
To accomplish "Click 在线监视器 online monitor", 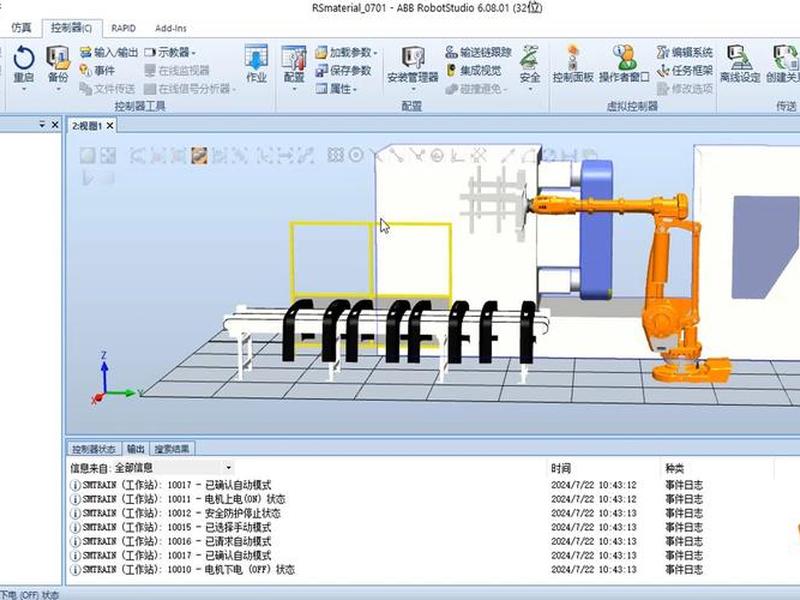I will pos(177,70).
